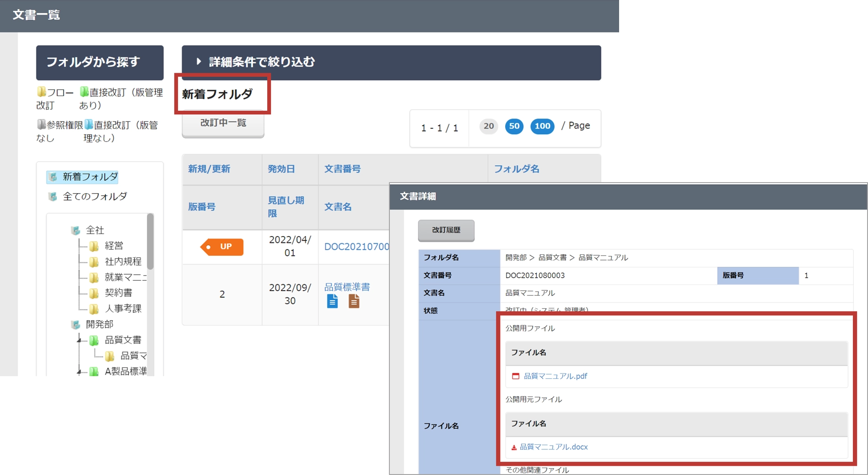Click the 2022/04/01 effective date cell
Image resolution: width=868 pixels, height=475 pixels.
tap(290, 246)
